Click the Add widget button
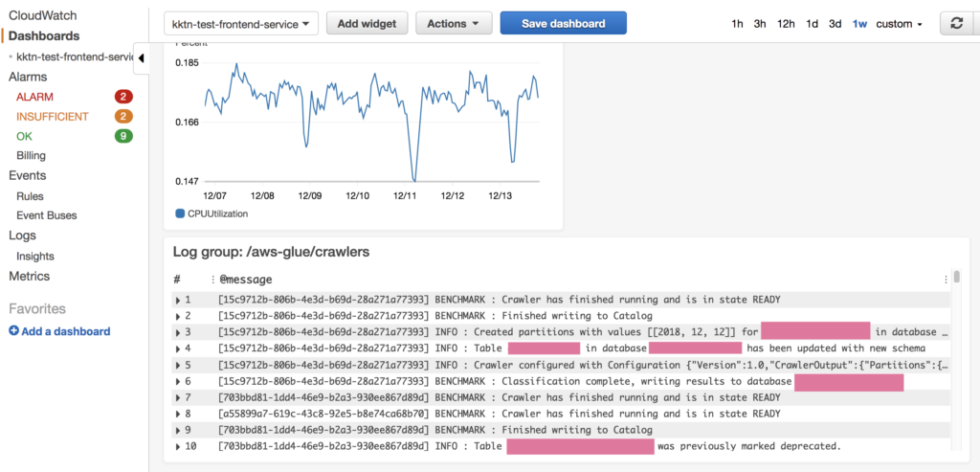 click(367, 24)
